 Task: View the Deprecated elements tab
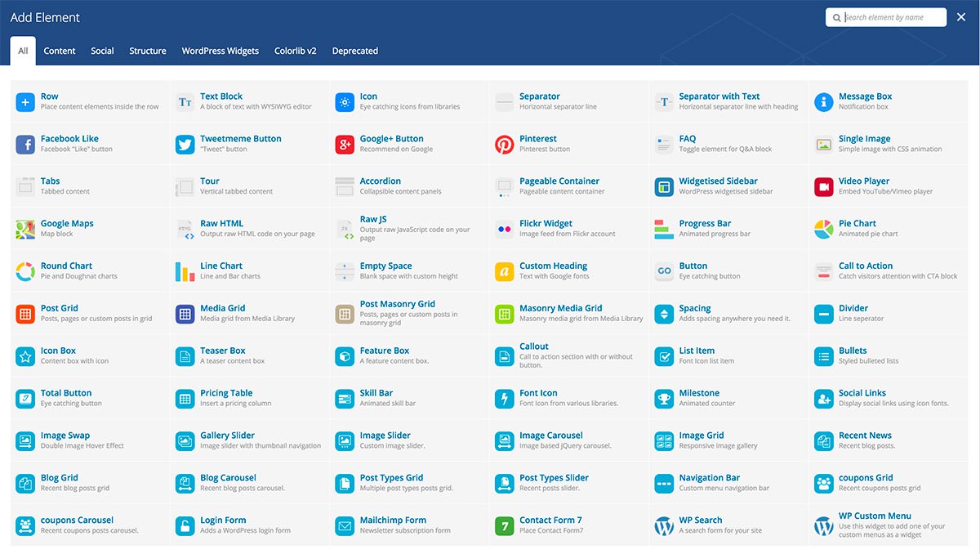coord(354,51)
